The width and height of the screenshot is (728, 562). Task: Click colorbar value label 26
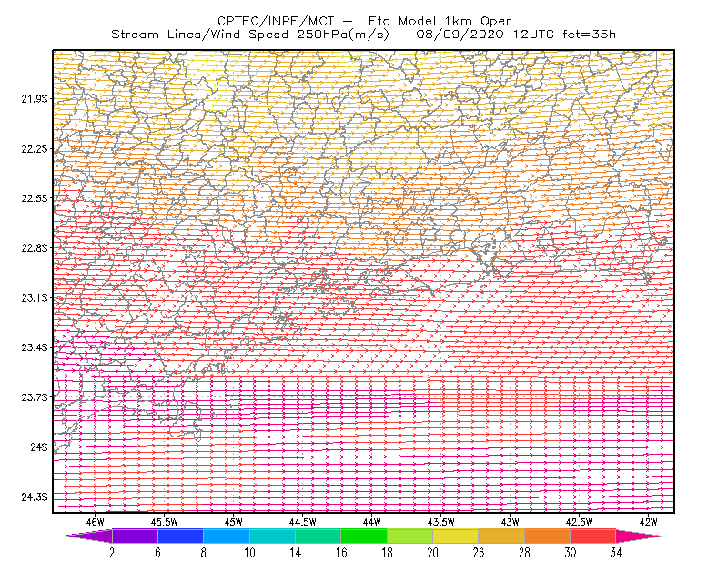coord(479,553)
